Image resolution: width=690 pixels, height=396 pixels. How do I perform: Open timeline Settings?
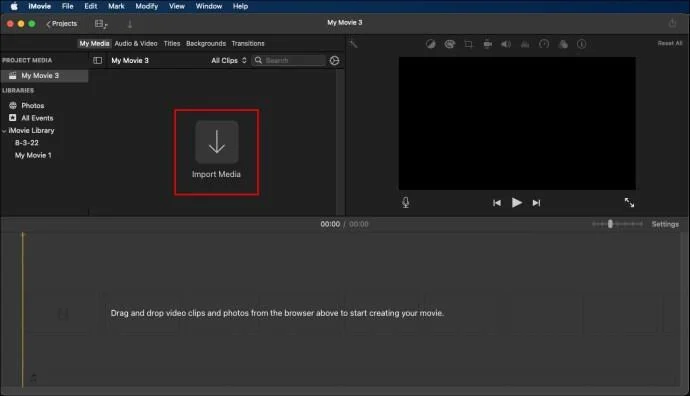coord(665,224)
